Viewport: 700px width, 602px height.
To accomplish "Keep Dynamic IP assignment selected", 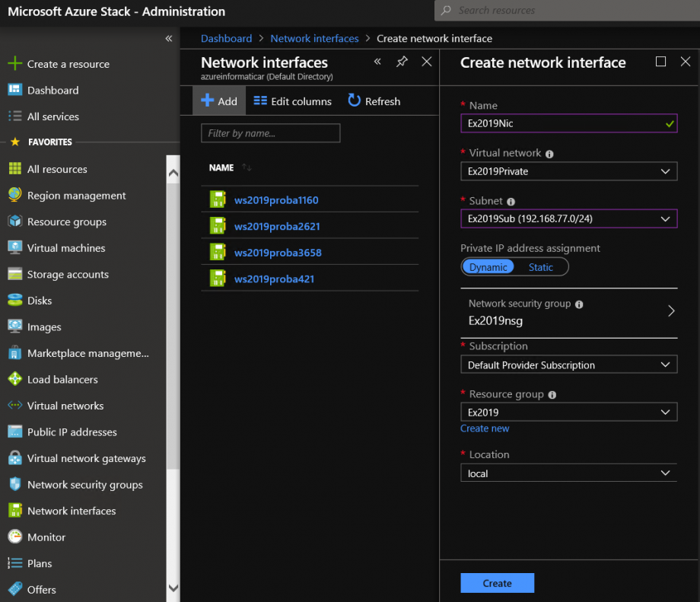I will [x=488, y=266].
